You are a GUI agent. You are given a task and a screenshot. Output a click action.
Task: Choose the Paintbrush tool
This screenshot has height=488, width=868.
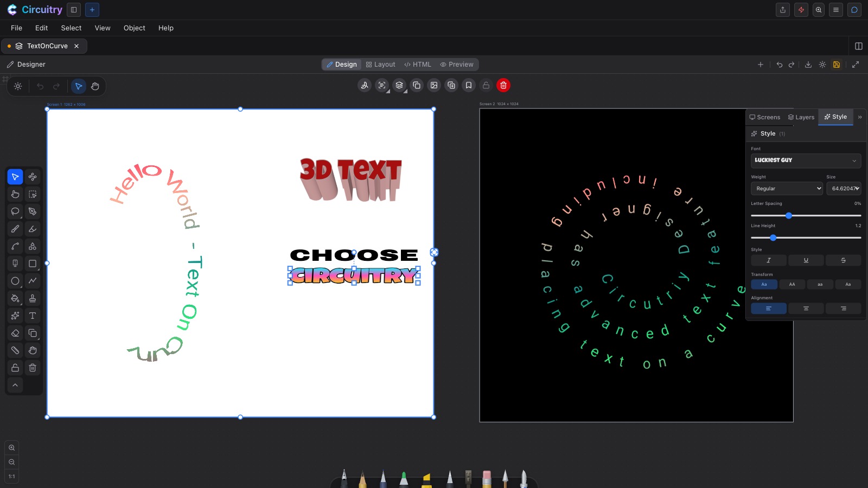coord(15,229)
